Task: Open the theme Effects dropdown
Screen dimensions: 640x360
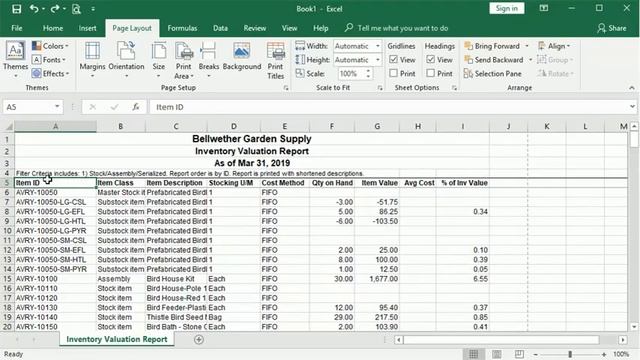Action: point(50,73)
